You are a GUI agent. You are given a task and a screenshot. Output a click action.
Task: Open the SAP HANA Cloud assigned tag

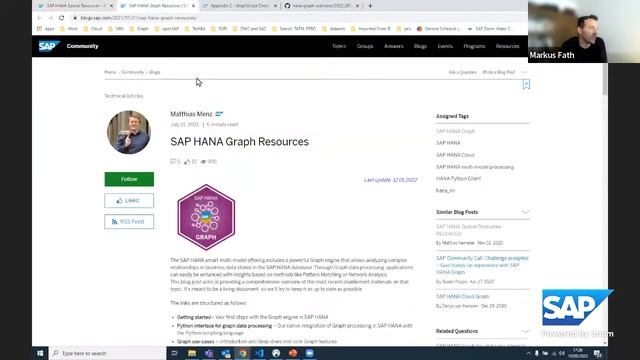coord(455,155)
